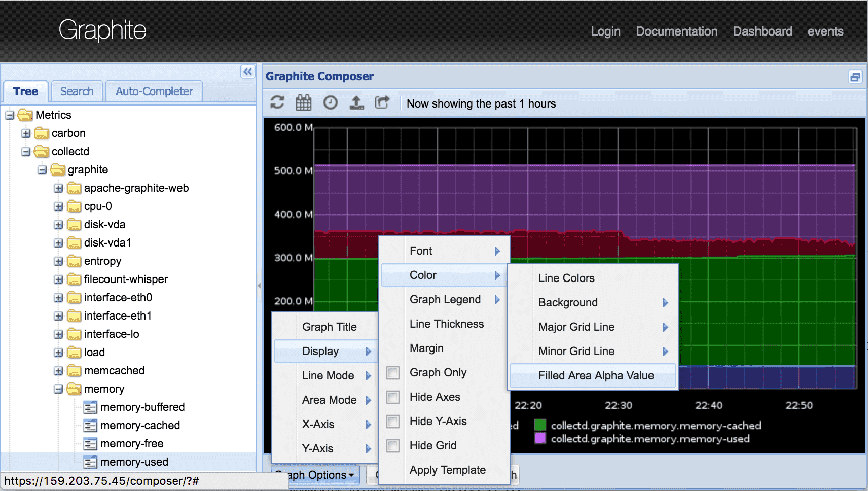Click the clock icon to set recent time
This screenshot has width=868, height=491.
coord(331,102)
